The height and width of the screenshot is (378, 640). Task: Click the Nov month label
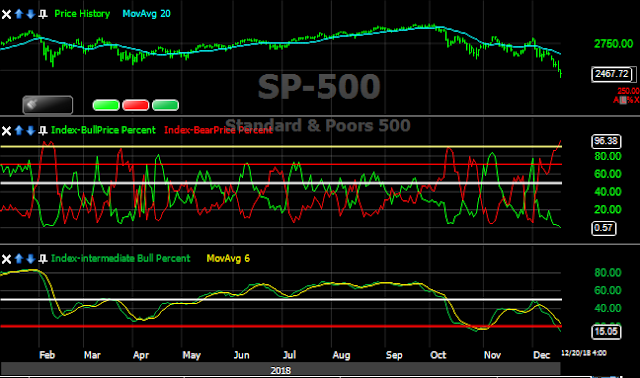pyautogui.click(x=492, y=355)
